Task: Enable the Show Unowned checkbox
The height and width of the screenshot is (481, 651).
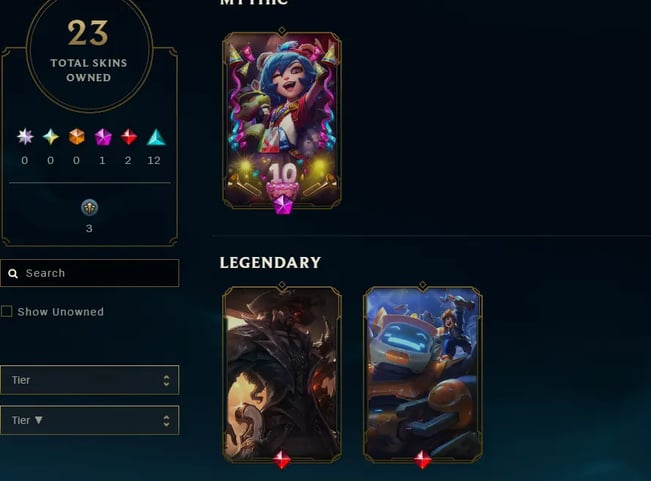Action: pyautogui.click(x=6, y=311)
